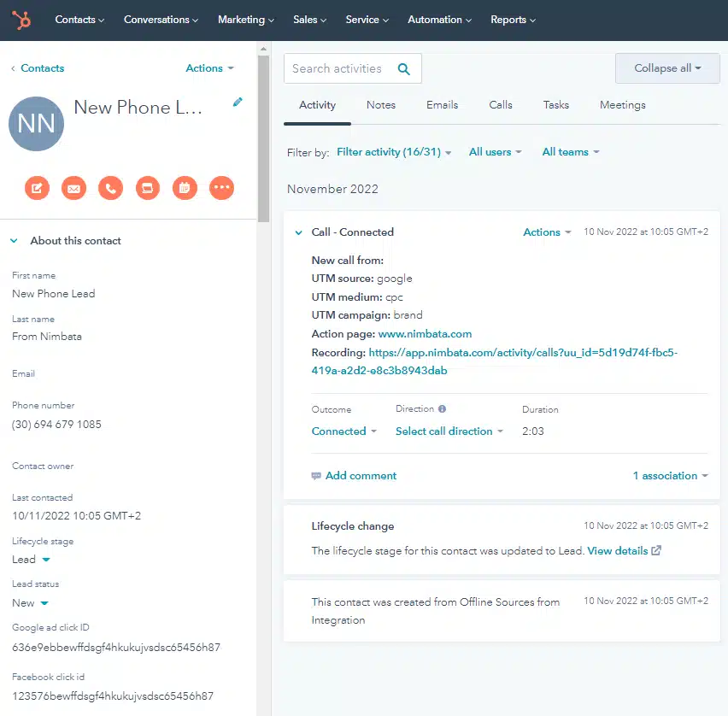Open the Lead status New dropdown
The image size is (728, 716).
coord(30,603)
